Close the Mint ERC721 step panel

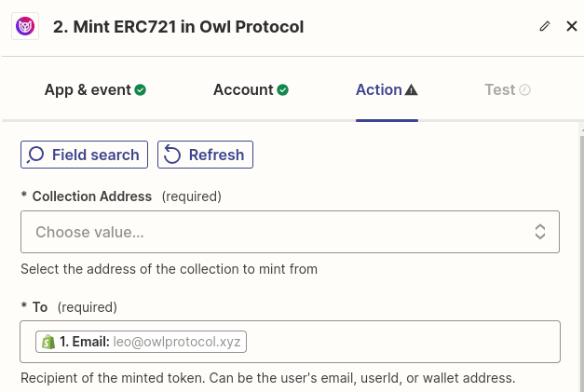tap(572, 26)
